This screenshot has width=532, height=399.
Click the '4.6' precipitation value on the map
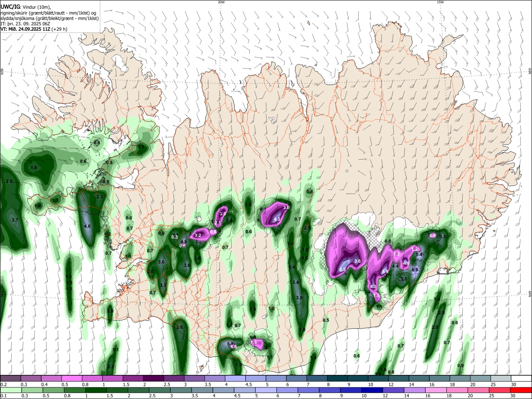pos(87,227)
